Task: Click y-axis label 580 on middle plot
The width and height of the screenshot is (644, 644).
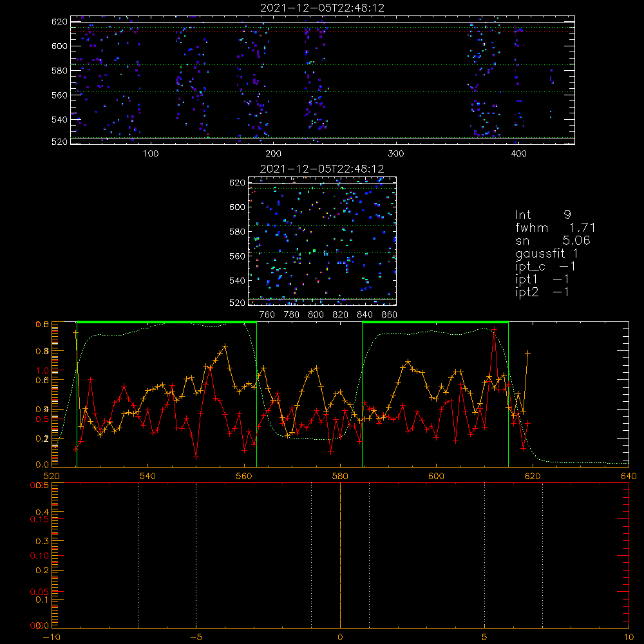Action: (238, 232)
